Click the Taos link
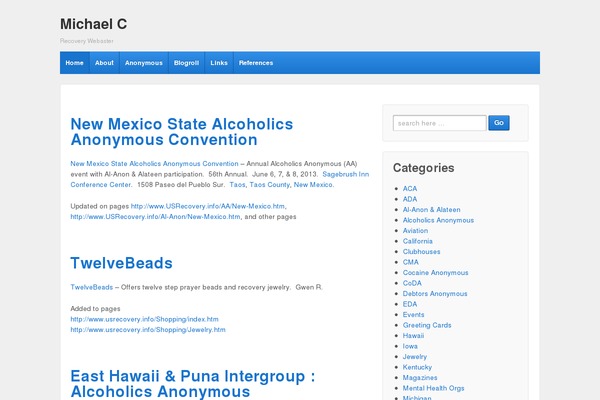This screenshot has height=400, width=600. click(x=237, y=184)
